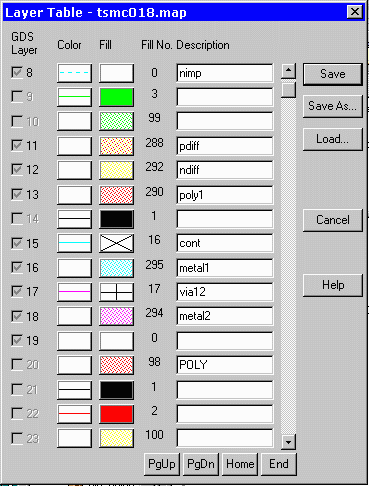
Task: Click the ndiff description field
Action: coord(225,170)
